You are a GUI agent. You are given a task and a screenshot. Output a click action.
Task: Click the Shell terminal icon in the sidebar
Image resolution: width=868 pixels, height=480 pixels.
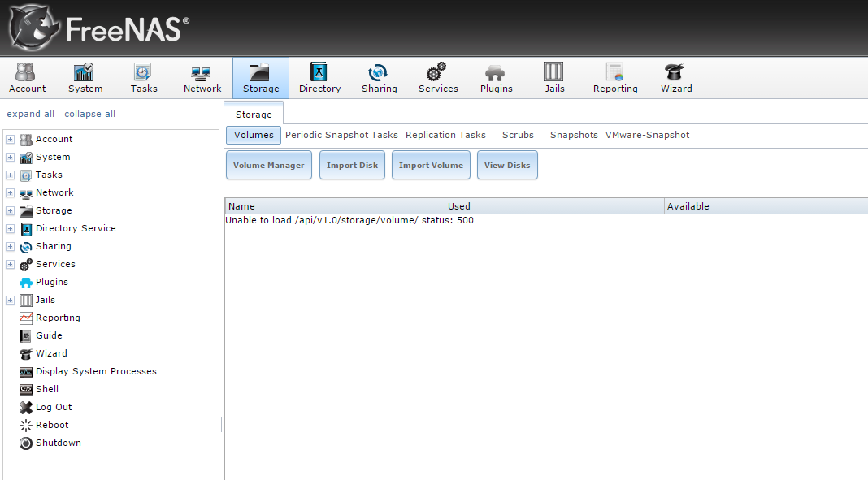pyautogui.click(x=26, y=389)
